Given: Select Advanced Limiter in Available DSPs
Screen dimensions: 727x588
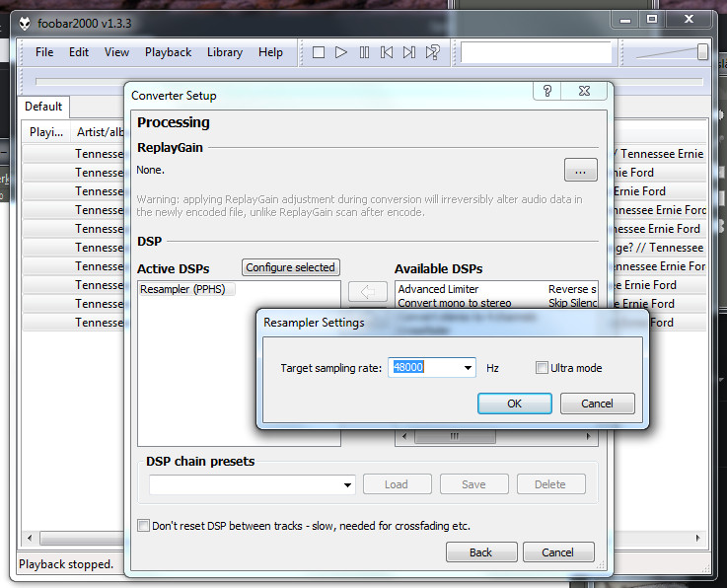Looking at the screenshot, I should (x=438, y=289).
